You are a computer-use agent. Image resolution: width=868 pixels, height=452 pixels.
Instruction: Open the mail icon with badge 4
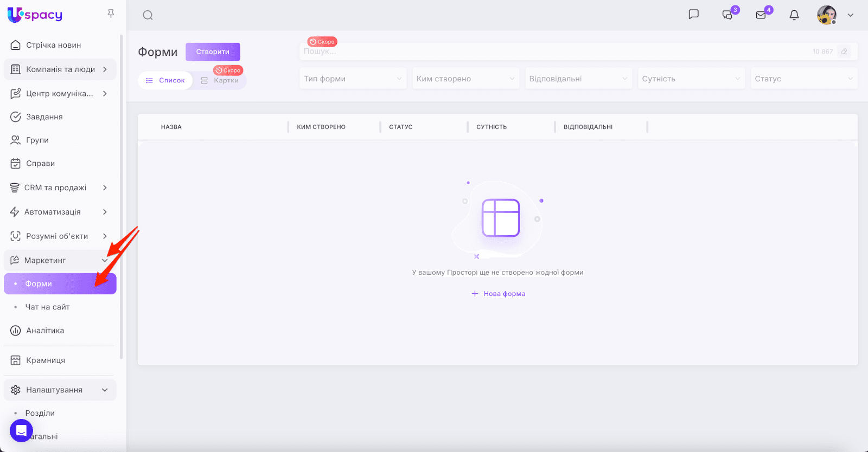[761, 15]
